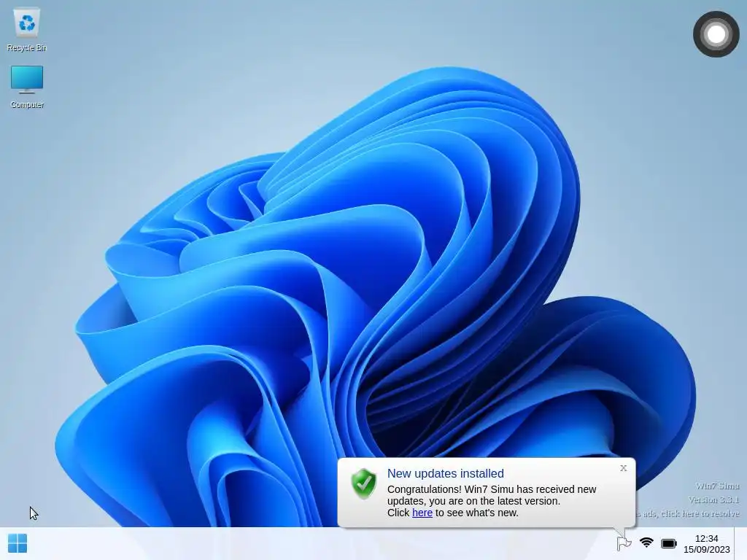Open the Wi-Fi network tray icon

[646, 542]
